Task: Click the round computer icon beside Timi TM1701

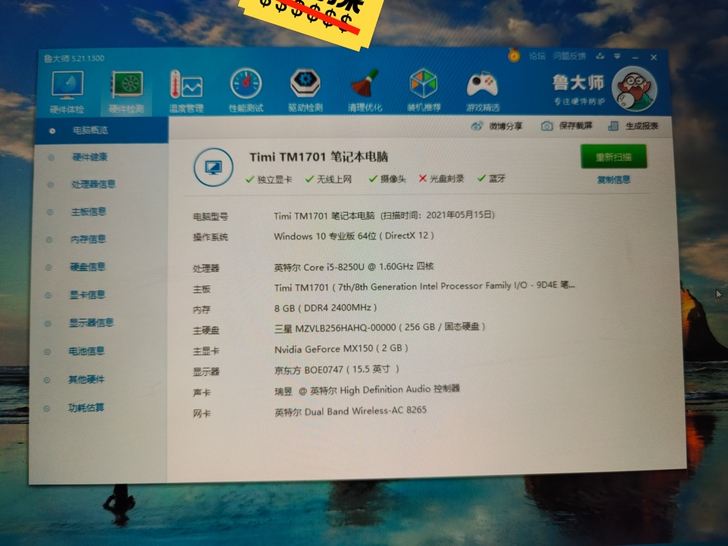Action: tap(213, 167)
